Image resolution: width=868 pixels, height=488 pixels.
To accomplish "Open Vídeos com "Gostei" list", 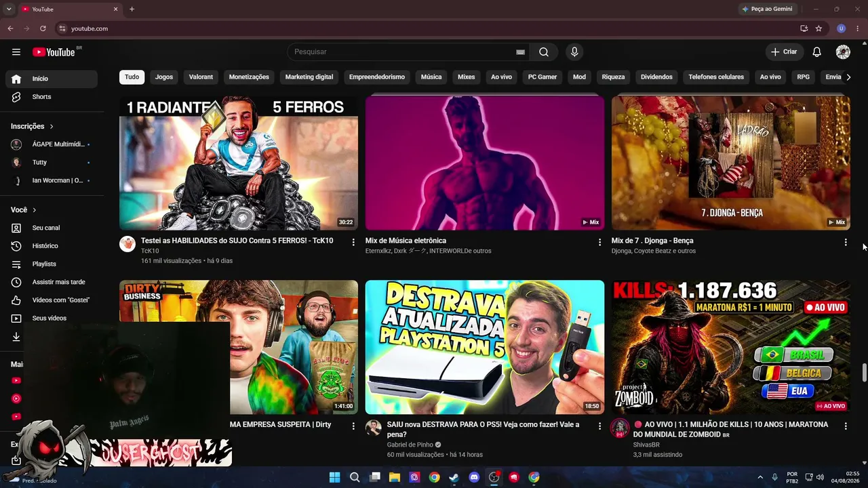I will click(52, 300).
